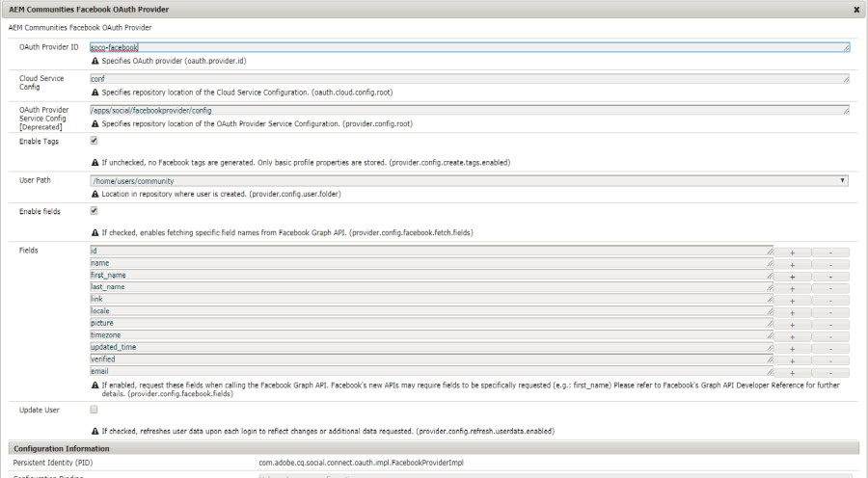The width and height of the screenshot is (868, 478).
Task: Add a field after the 'id' row
Action: pos(792,252)
